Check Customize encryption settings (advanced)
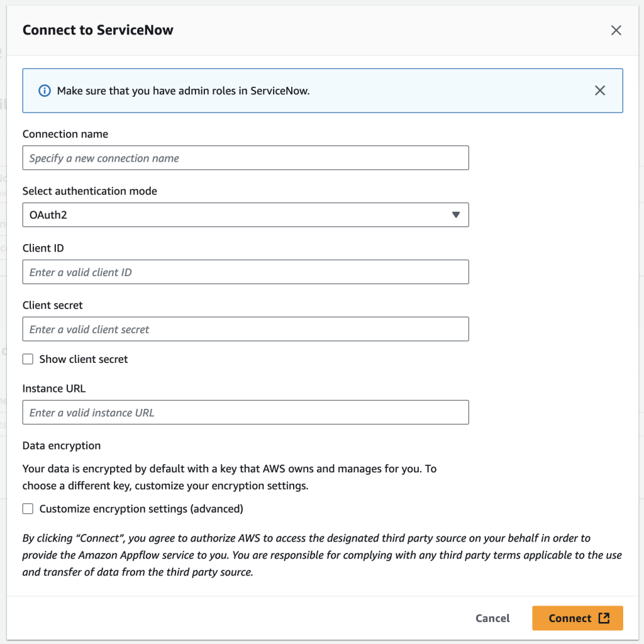This screenshot has height=644, width=644. click(28, 508)
